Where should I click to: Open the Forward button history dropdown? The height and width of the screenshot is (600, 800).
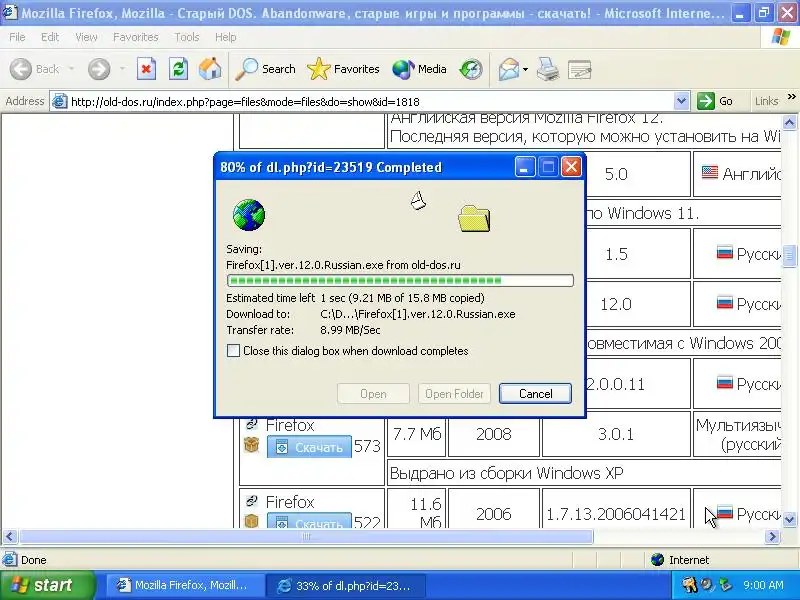(122, 69)
